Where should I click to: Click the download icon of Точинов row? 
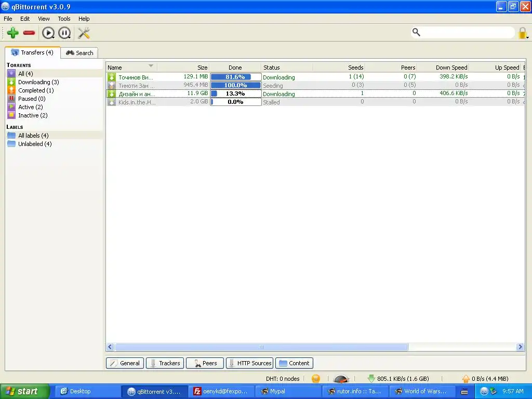[112, 77]
